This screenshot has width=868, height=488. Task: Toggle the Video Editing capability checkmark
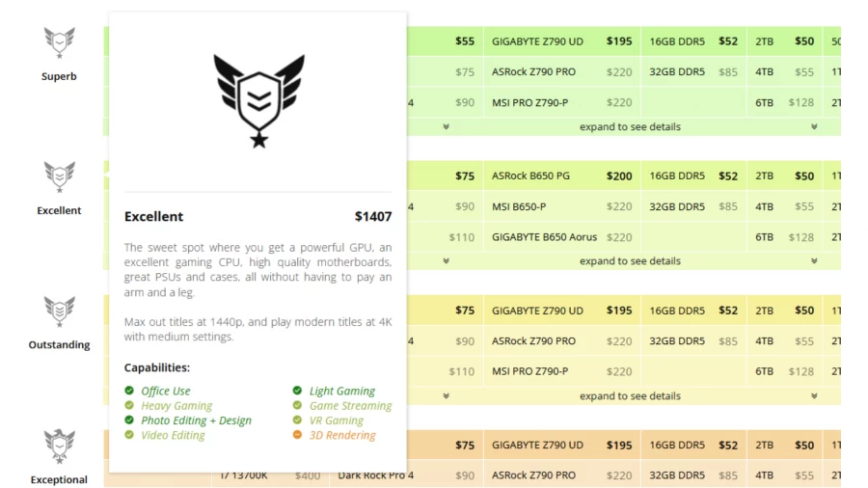[x=129, y=435]
